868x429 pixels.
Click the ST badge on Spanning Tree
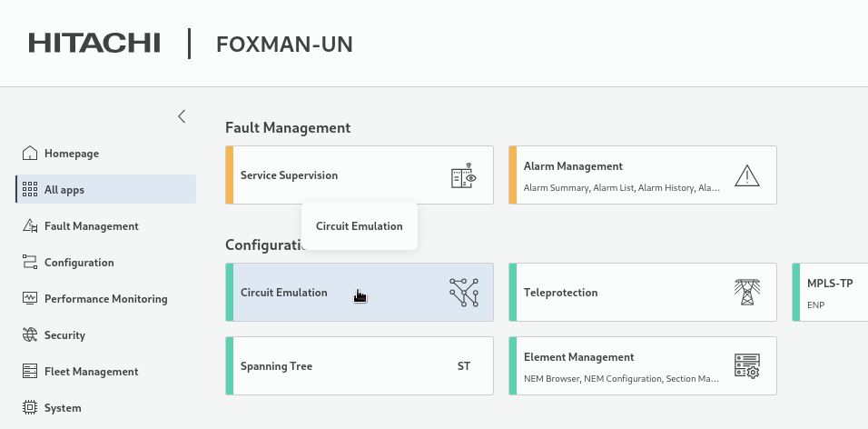point(463,366)
